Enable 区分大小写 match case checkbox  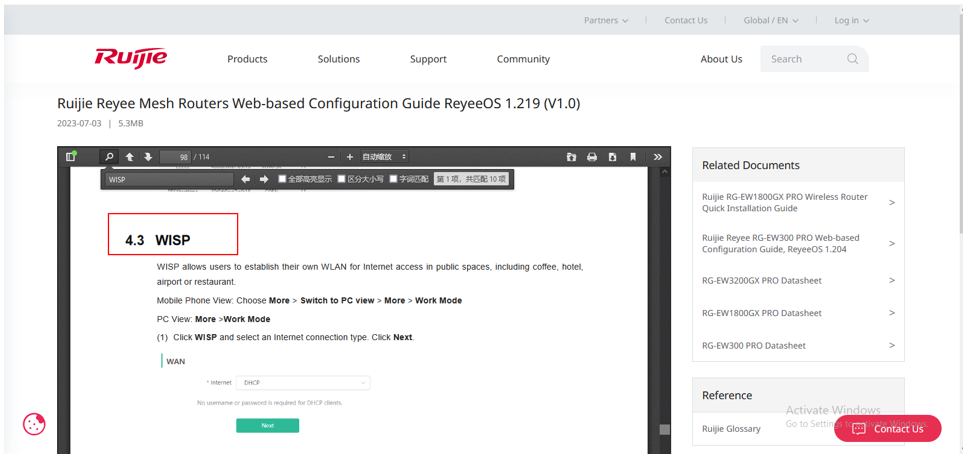342,179
